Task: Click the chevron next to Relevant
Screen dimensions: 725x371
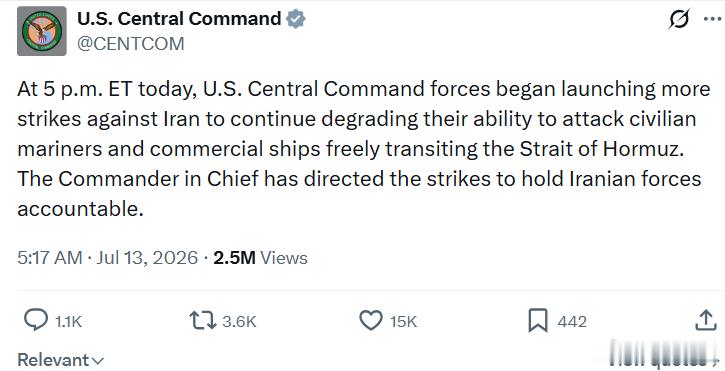Action: [98, 361]
